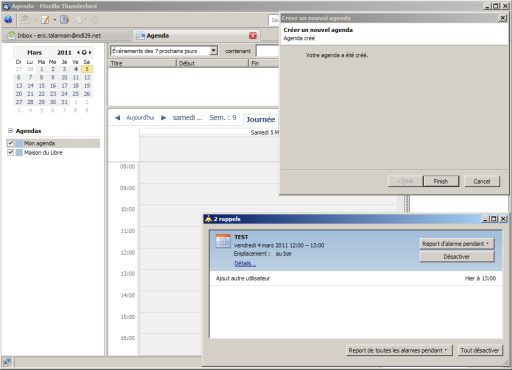Click the Mon agenda color swatch
512x370 pixels.
[x=19, y=143]
